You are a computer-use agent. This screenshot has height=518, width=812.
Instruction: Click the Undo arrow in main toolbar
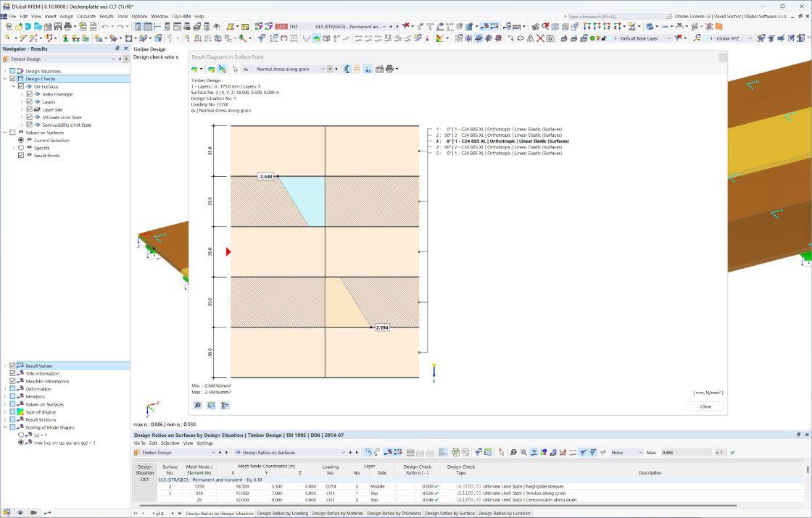(105, 26)
